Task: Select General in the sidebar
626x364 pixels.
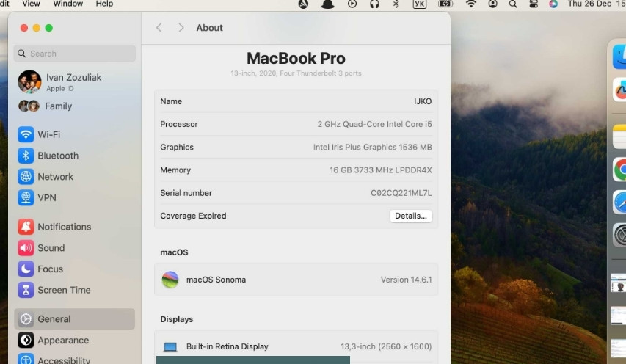Action: click(74, 319)
